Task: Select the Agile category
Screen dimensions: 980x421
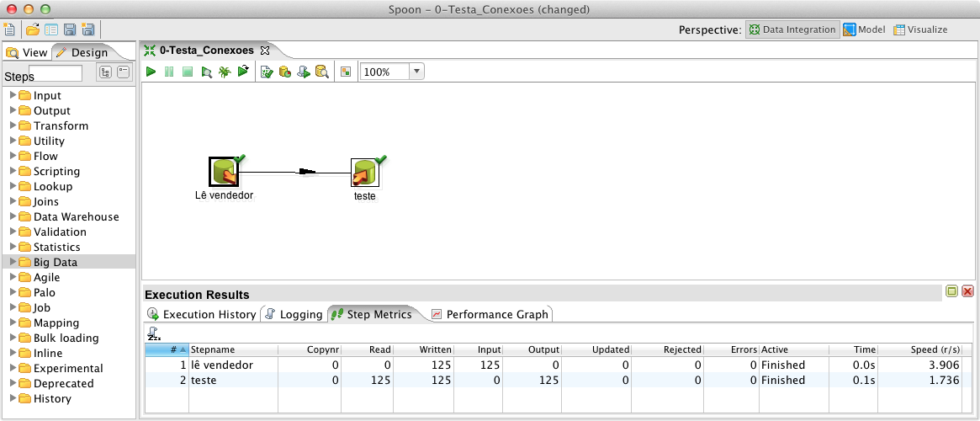Action: pos(47,277)
